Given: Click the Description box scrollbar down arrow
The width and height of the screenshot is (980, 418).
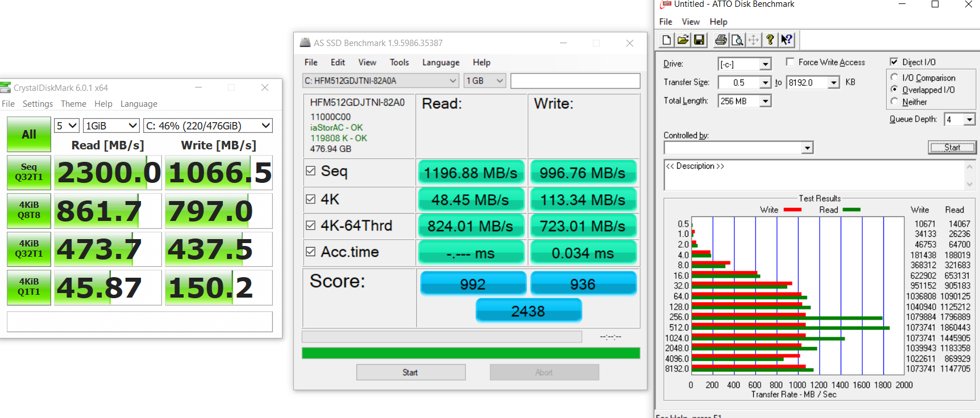Looking at the screenshot, I should pyautogui.click(x=970, y=185).
